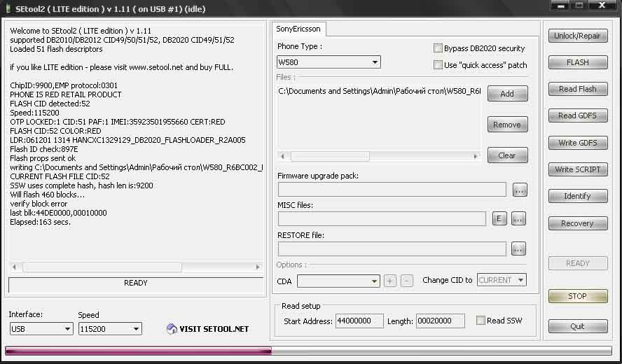Click the FLASH button
Image resolution: width=622 pixels, height=364 pixels.
(x=578, y=62)
